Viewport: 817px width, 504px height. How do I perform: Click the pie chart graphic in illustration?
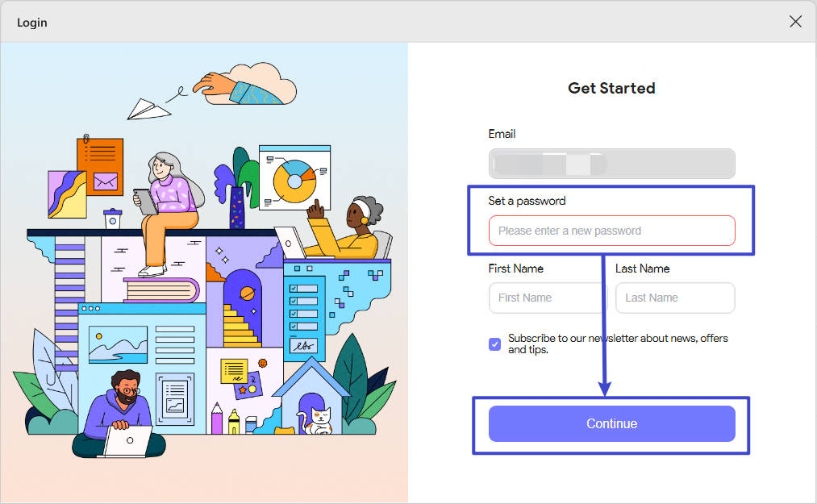[294, 181]
